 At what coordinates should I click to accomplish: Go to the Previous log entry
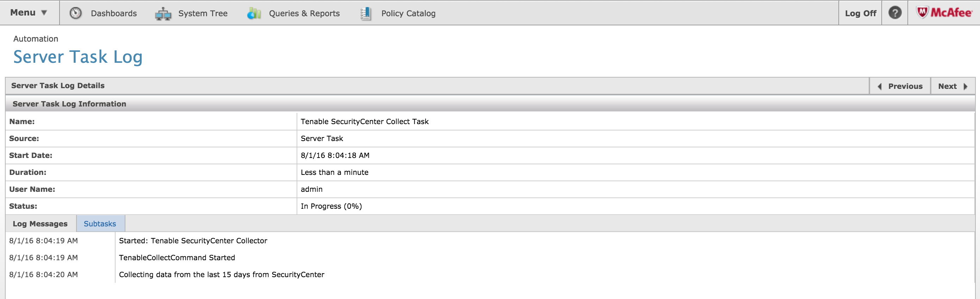pos(900,86)
